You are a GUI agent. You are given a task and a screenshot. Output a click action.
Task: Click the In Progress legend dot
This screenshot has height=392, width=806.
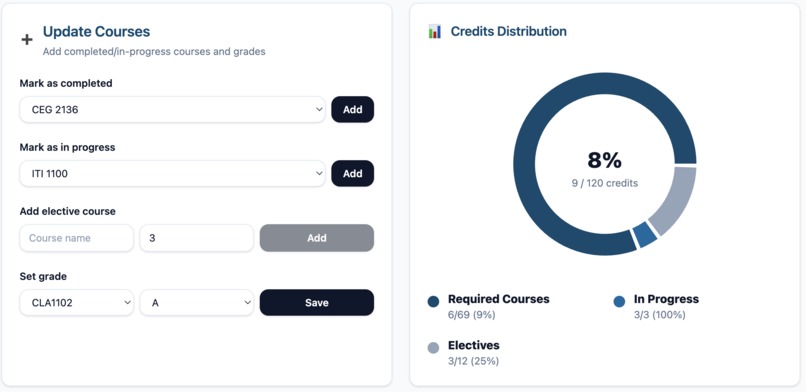pyautogui.click(x=619, y=302)
